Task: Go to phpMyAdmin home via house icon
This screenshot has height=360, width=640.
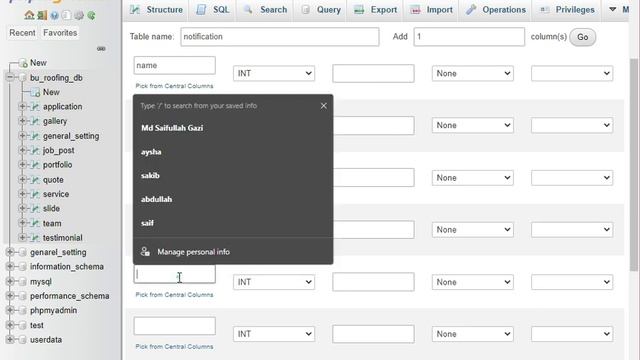Action: 29,15
